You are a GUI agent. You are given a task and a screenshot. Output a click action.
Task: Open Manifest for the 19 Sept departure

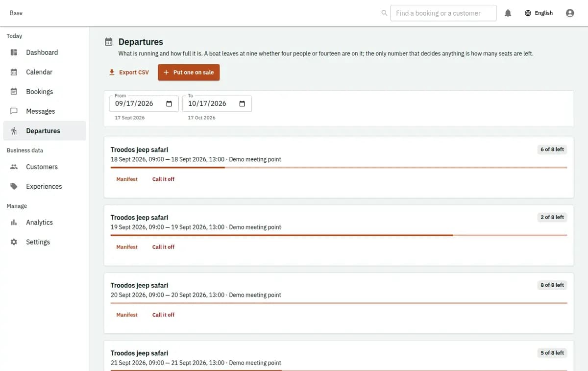pyautogui.click(x=127, y=247)
